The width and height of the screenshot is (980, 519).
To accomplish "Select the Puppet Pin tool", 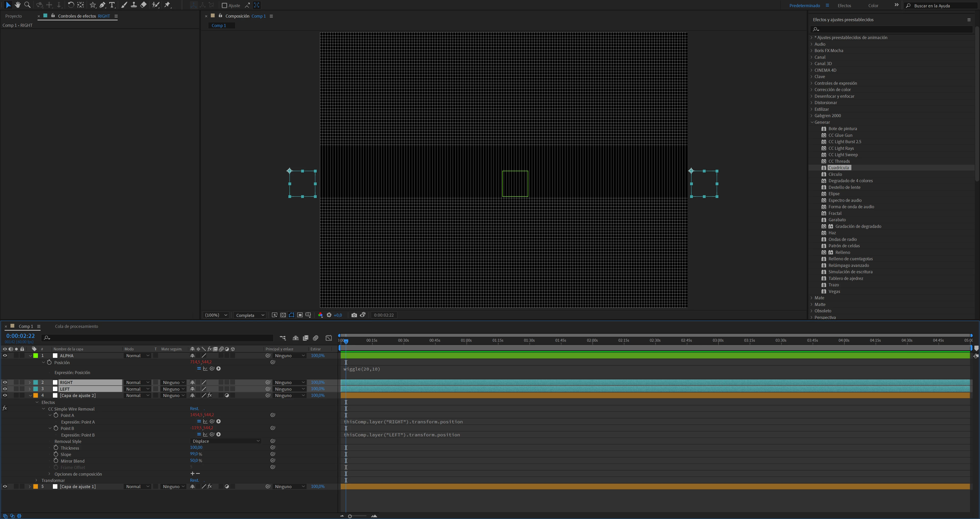I will (x=167, y=5).
